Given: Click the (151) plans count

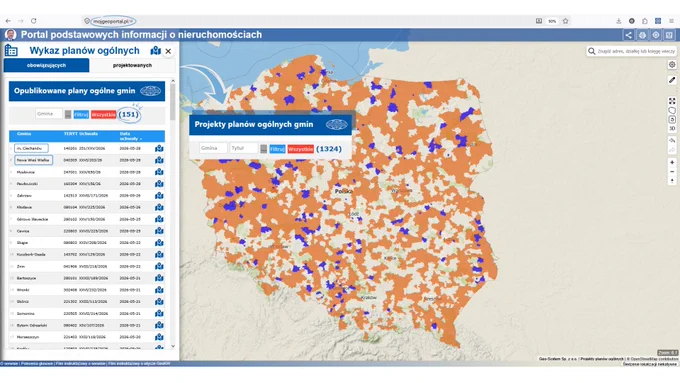Looking at the screenshot, I should coord(129,115).
